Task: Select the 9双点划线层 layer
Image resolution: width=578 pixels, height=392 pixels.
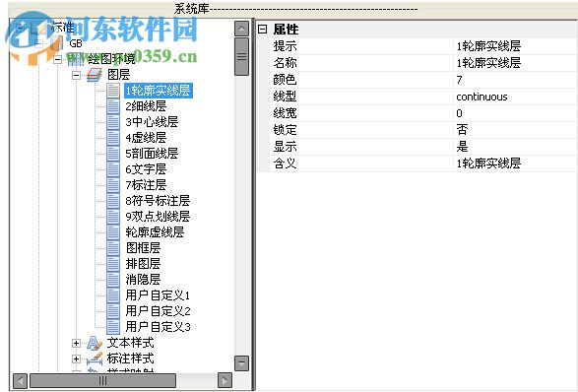Action: (158, 217)
